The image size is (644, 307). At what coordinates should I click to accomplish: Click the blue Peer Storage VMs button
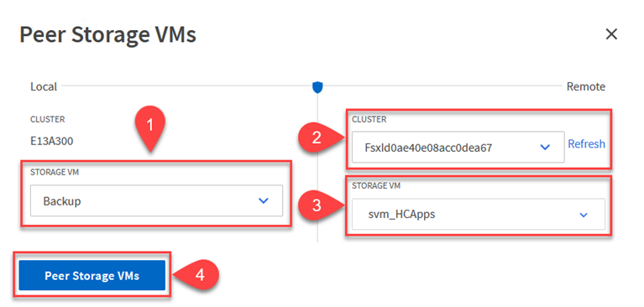pos(92,275)
